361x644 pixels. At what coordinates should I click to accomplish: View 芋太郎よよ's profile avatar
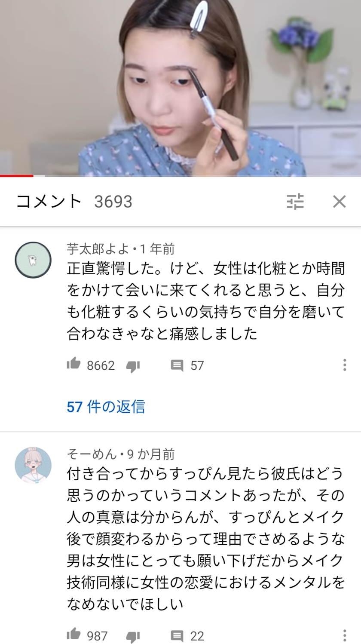[33, 260]
